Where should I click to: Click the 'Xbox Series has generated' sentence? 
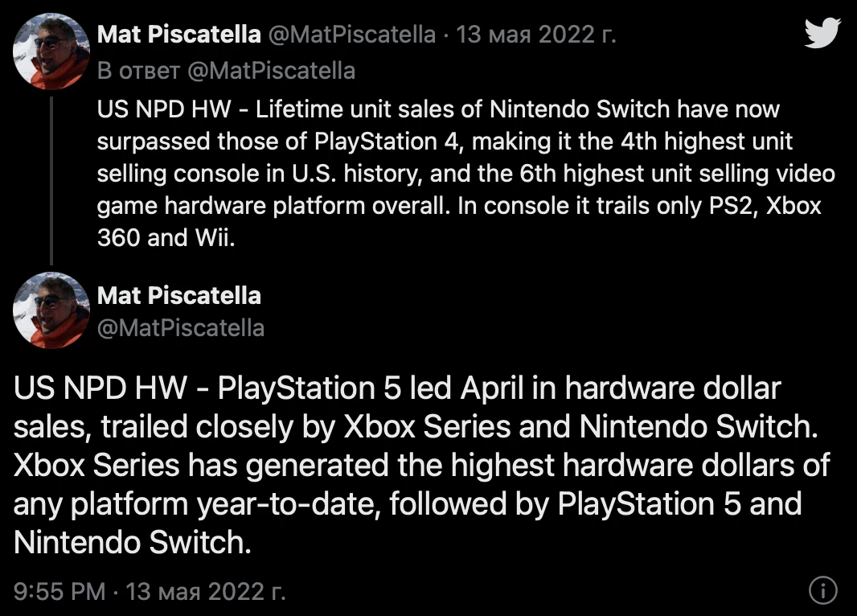421,504
